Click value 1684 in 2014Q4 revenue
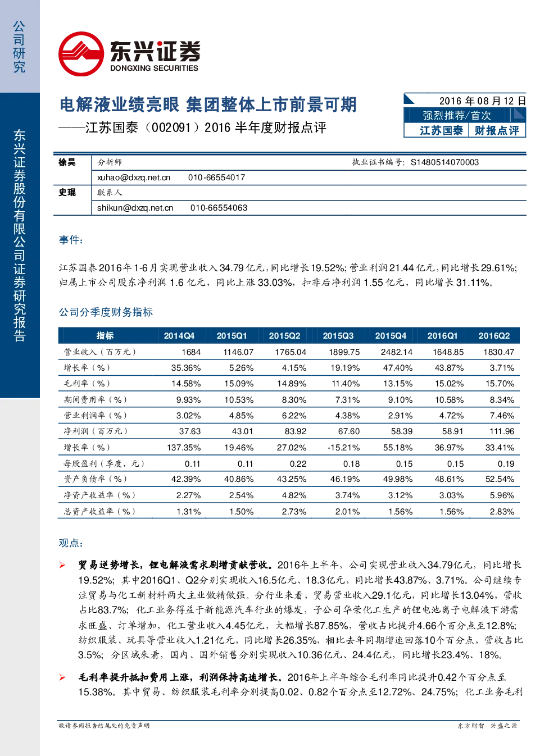The height and width of the screenshot is (756, 558). [x=191, y=352]
